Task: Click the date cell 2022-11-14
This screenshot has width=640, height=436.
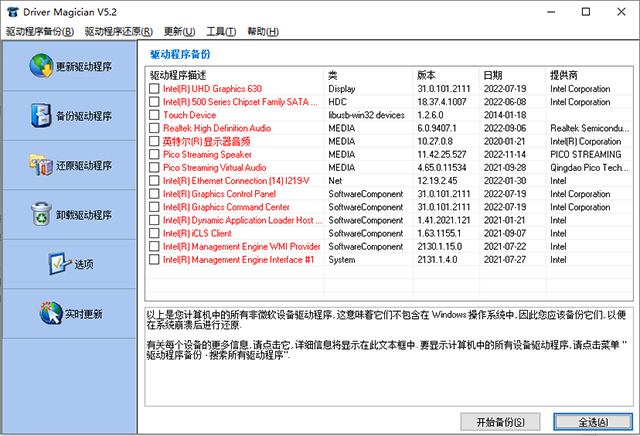Action: (x=505, y=154)
